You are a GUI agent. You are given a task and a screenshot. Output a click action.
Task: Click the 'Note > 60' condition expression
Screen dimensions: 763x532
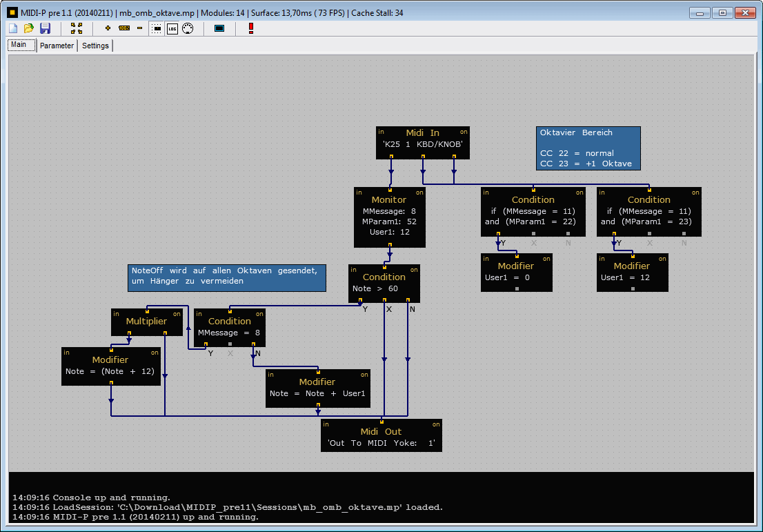point(375,288)
